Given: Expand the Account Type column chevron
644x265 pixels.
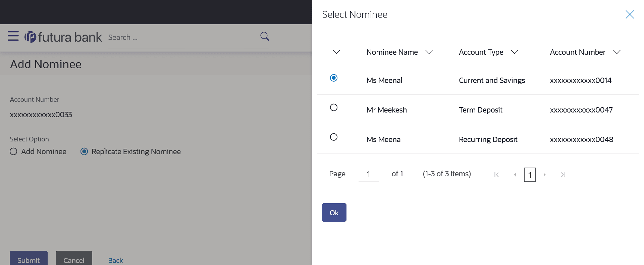Looking at the screenshot, I should click(515, 52).
